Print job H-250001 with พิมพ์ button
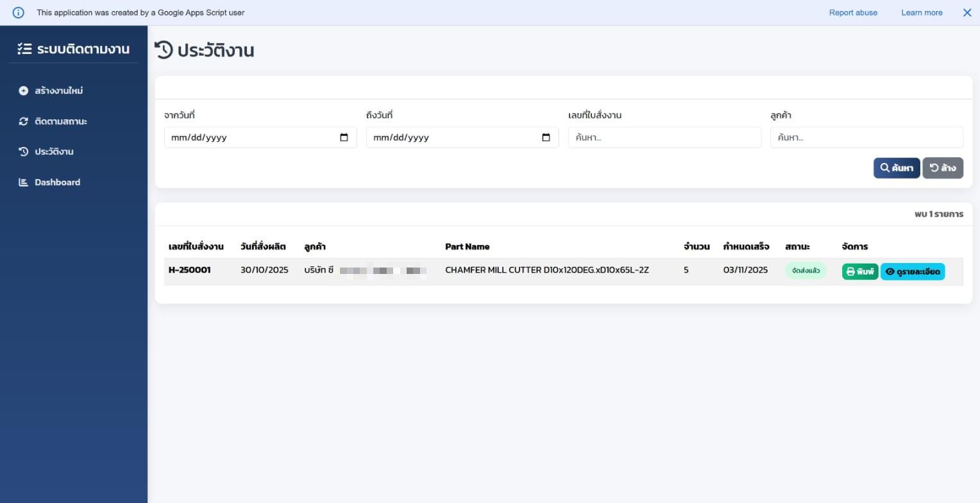The image size is (980, 503). coord(860,272)
